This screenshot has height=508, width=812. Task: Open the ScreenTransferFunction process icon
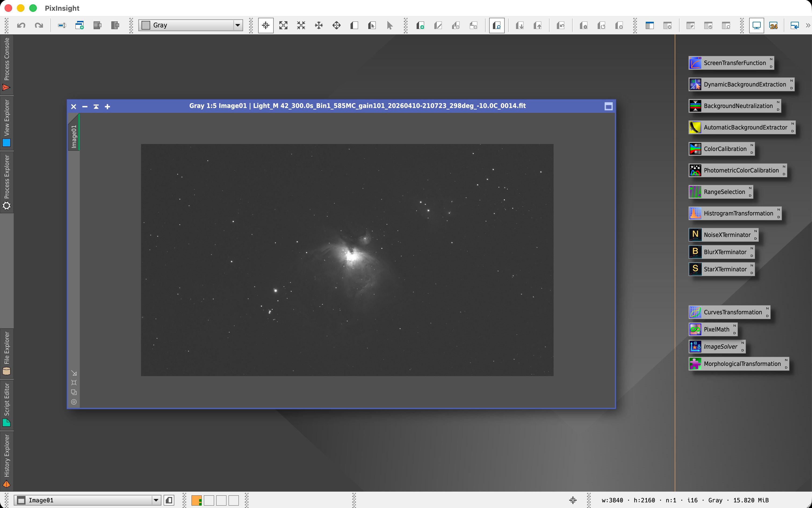point(731,63)
